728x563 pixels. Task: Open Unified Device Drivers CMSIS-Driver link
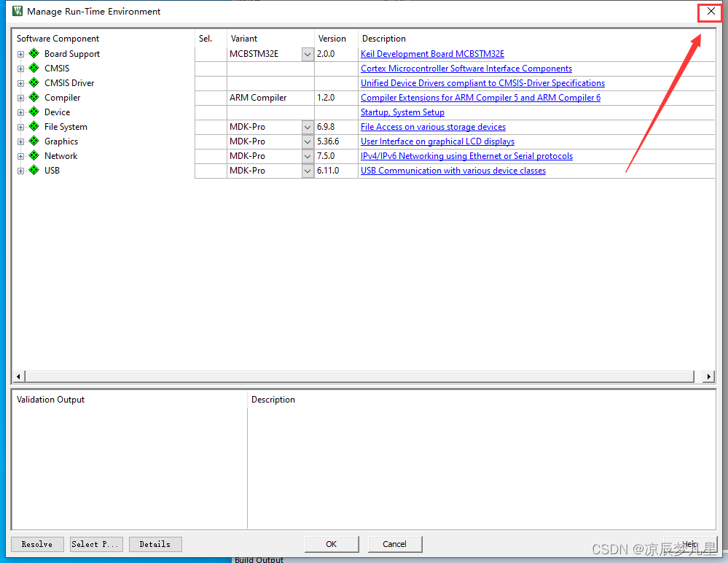click(483, 83)
